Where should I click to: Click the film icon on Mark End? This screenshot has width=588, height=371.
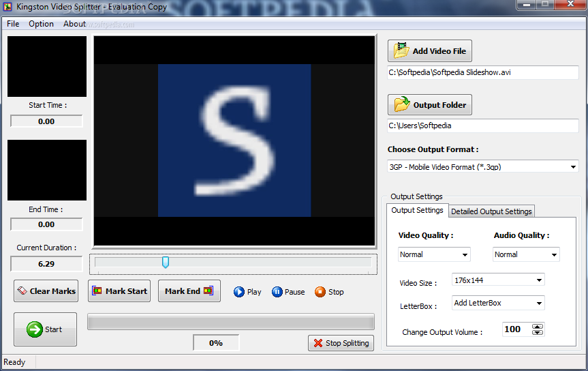click(x=208, y=291)
